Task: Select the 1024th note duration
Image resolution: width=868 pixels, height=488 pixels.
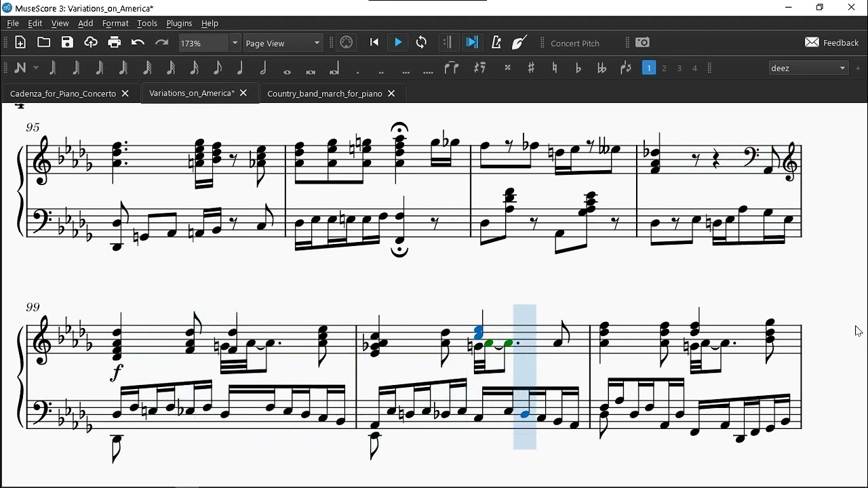Action: click(53, 68)
